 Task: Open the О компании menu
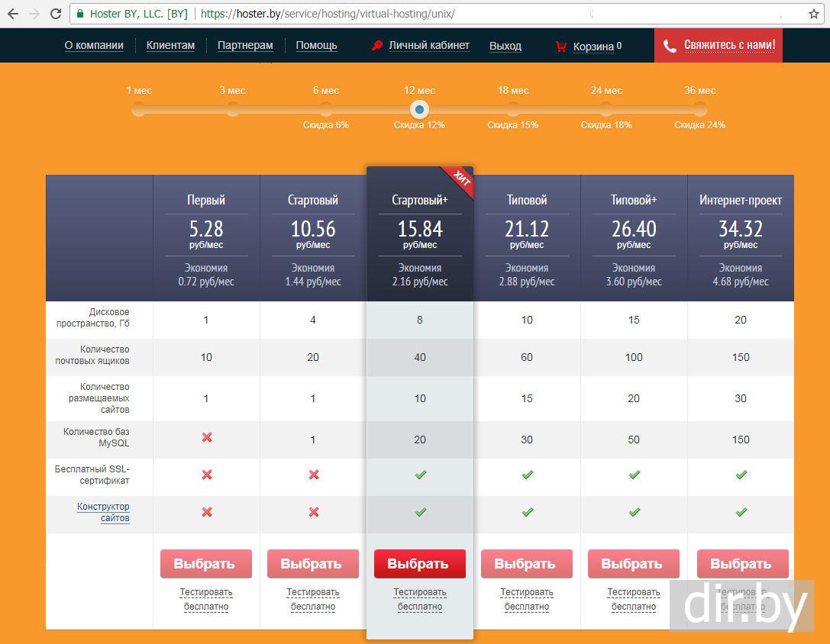coord(94,46)
